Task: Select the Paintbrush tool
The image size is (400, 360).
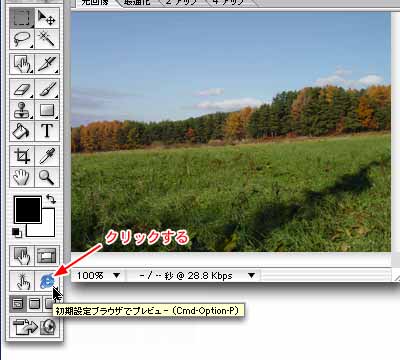Action: tap(47, 89)
